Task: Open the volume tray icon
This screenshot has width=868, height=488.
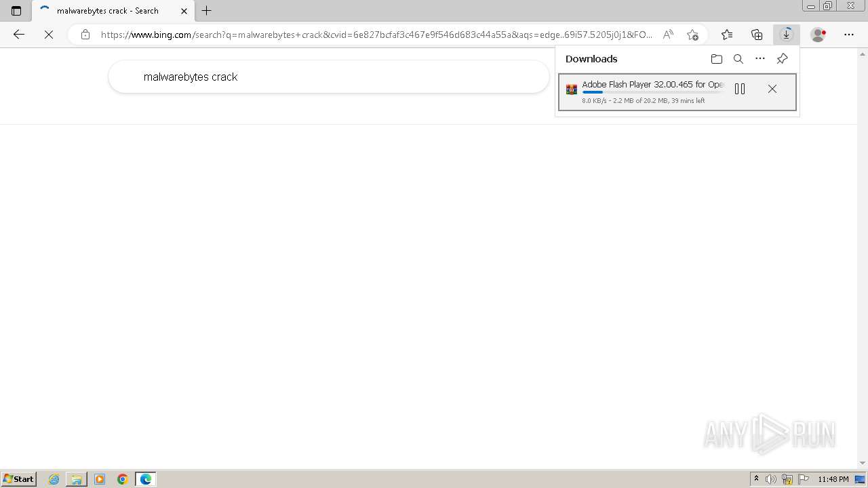Action: click(771, 479)
